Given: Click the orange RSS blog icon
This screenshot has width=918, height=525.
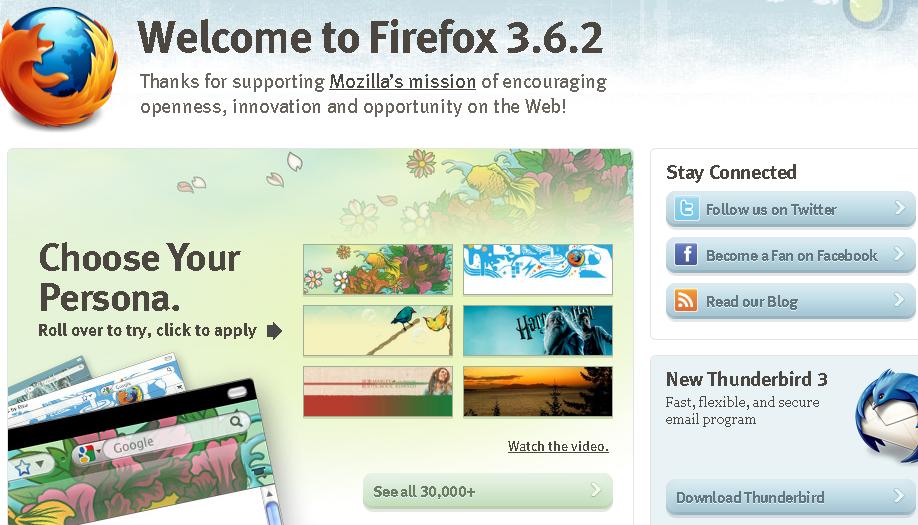Looking at the screenshot, I should [x=686, y=301].
